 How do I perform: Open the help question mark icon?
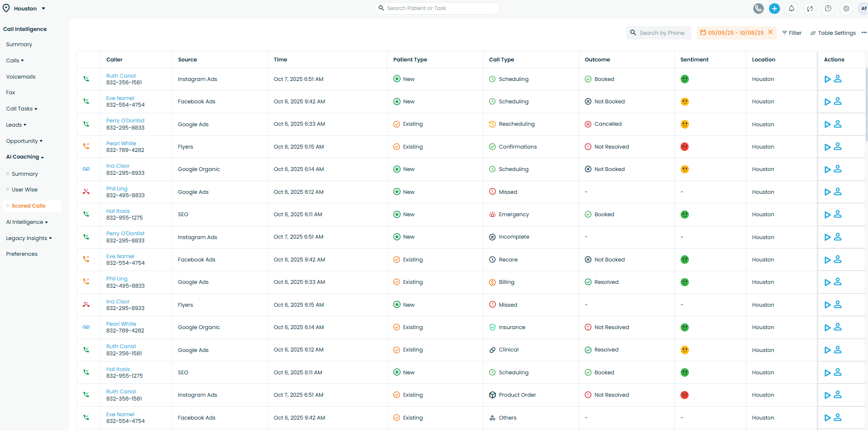pos(828,9)
